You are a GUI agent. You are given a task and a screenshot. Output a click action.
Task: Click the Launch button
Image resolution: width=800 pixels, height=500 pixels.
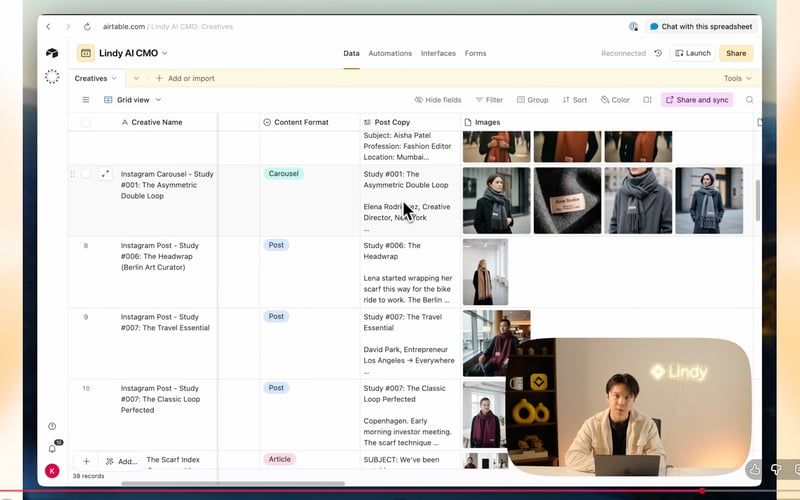pos(692,53)
